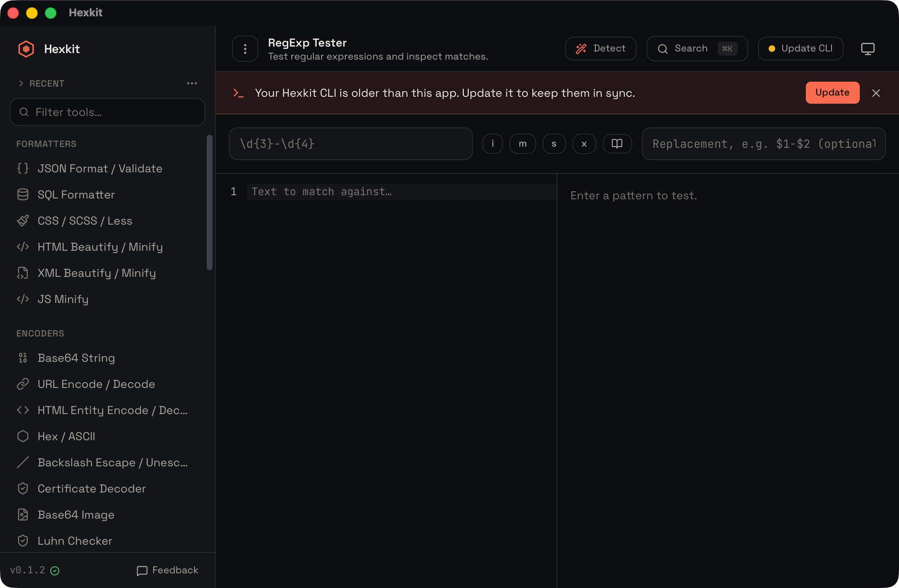Click the RegExp Tester title text
Image resolution: width=899 pixels, height=588 pixels.
click(x=307, y=43)
